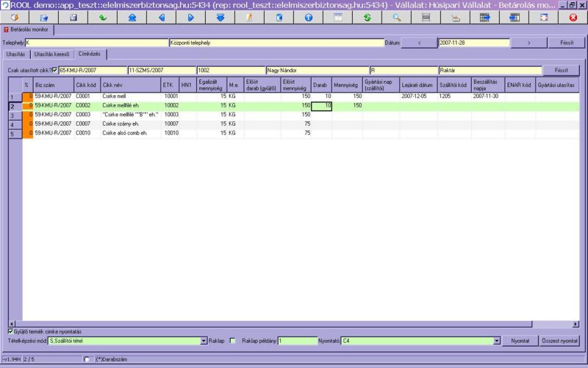This screenshot has height=368, width=588.
Task: Uncheck 'Gyűjtő termék címke nyomtatás' checkbox
Action: (10, 332)
